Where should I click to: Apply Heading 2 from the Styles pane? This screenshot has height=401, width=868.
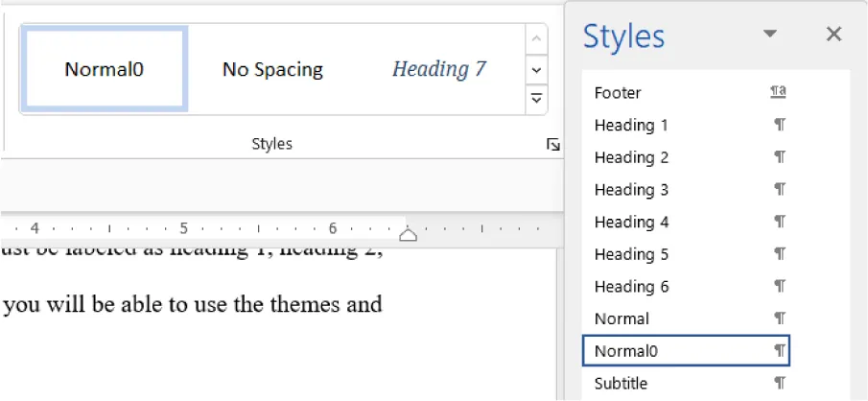tap(631, 157)
